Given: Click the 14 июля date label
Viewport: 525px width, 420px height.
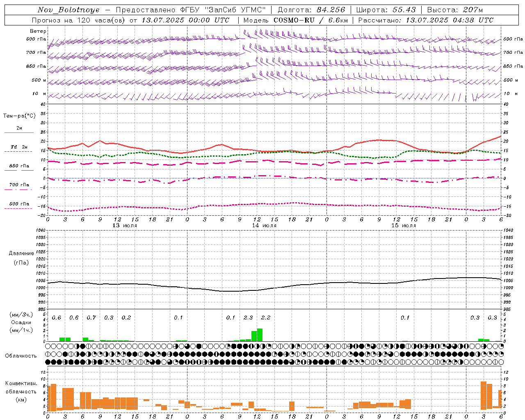Looking at the screenshot, I should coord(264,226).
